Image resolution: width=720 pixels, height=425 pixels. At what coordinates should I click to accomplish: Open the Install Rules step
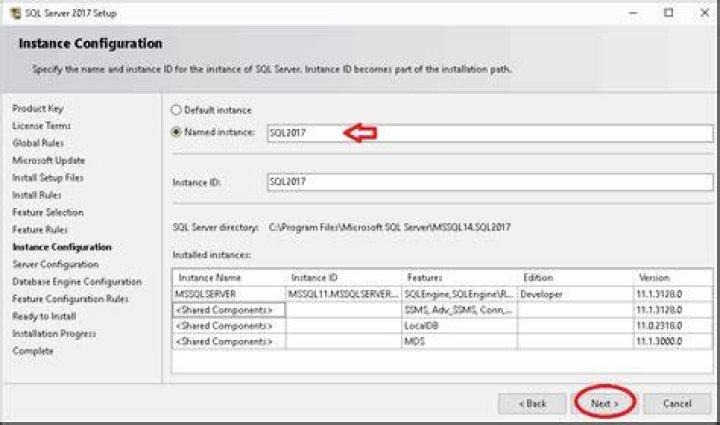click(x=37, y=195)
